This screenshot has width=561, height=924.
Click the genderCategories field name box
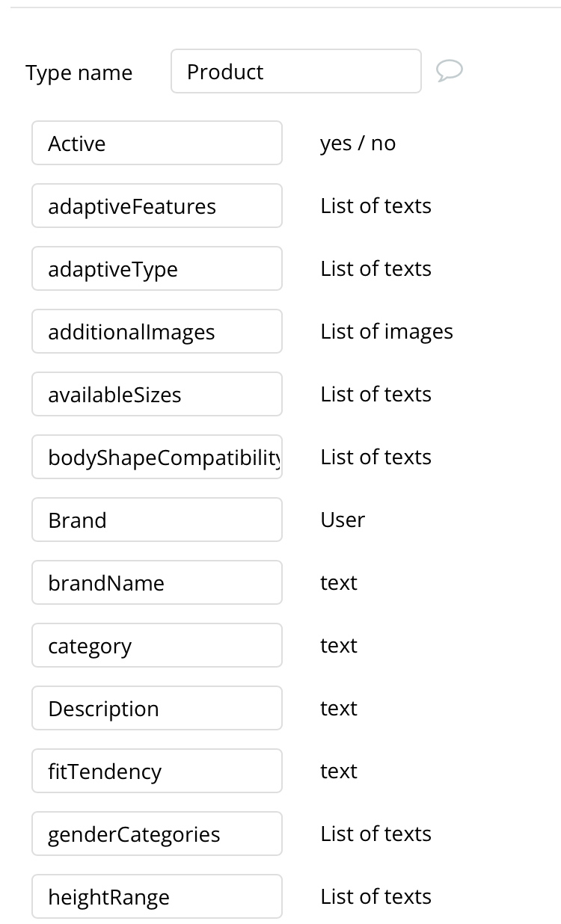pyautogui.click(x=157, y=834)
